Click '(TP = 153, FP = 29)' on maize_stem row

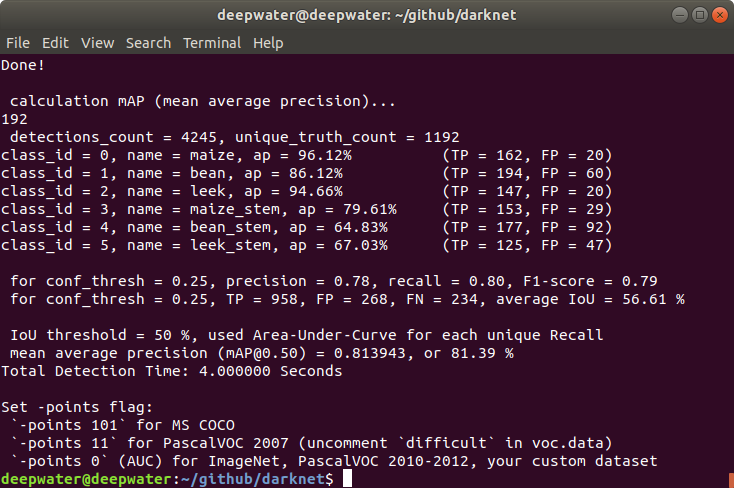pyautogui.click(x=527, y=209)
